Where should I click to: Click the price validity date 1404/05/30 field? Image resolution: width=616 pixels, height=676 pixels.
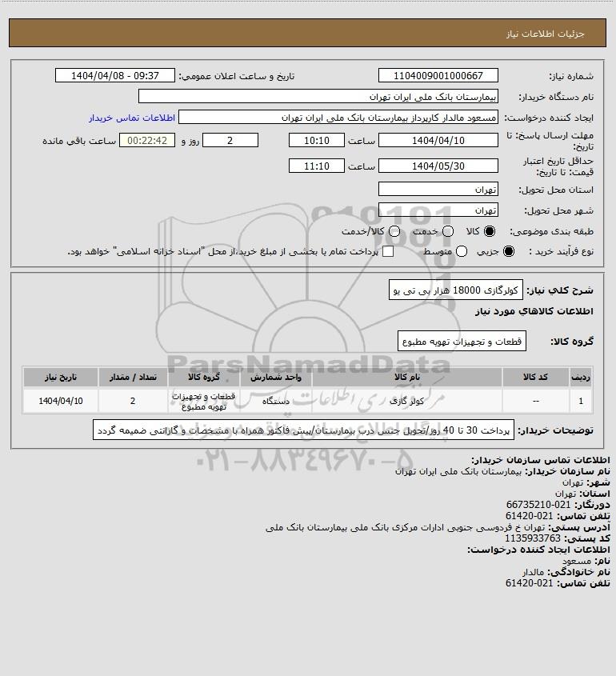tap(438, 166)
